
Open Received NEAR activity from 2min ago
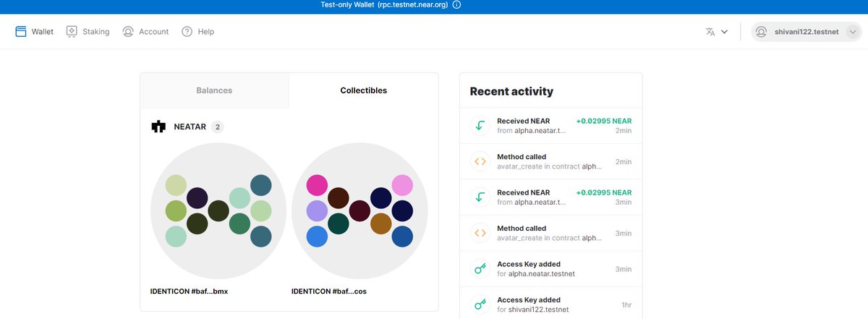[550, 125]
